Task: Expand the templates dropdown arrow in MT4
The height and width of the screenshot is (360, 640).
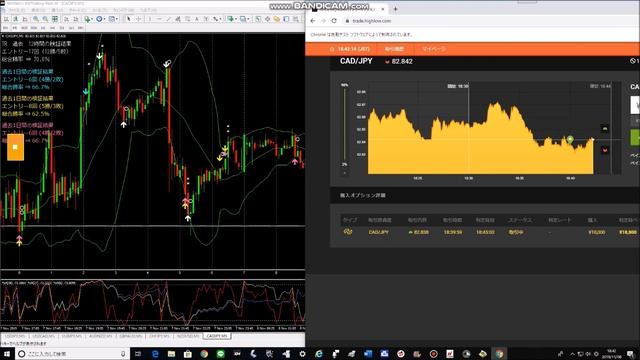Action: (x=117, y=19)
